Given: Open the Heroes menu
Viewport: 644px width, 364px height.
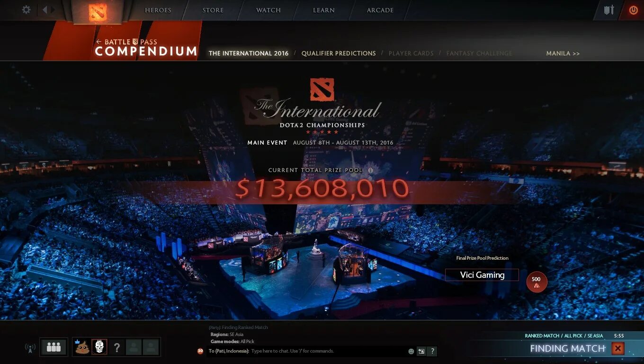Looking at the screenshot, I should click(158, 10).
